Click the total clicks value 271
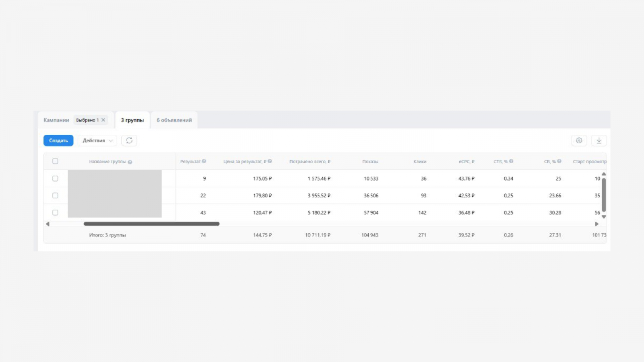This screenshot has height=362, width=644. pyautogui.click(x=422, y=235)
